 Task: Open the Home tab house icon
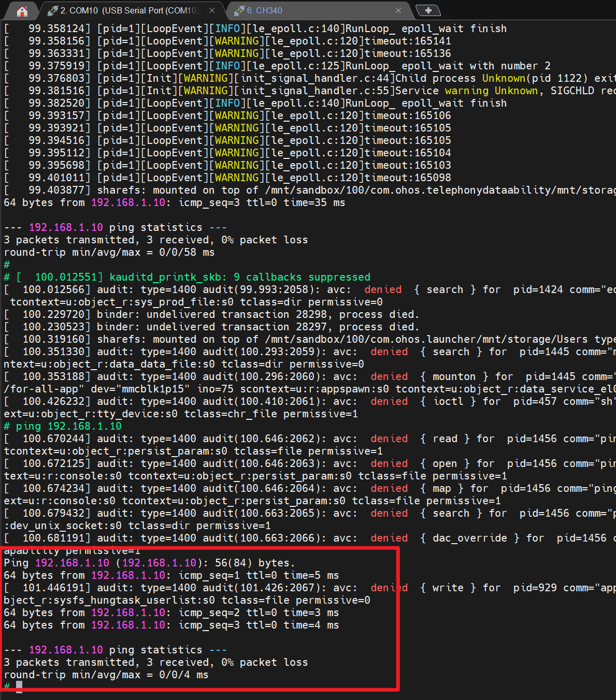pos(22,11)
